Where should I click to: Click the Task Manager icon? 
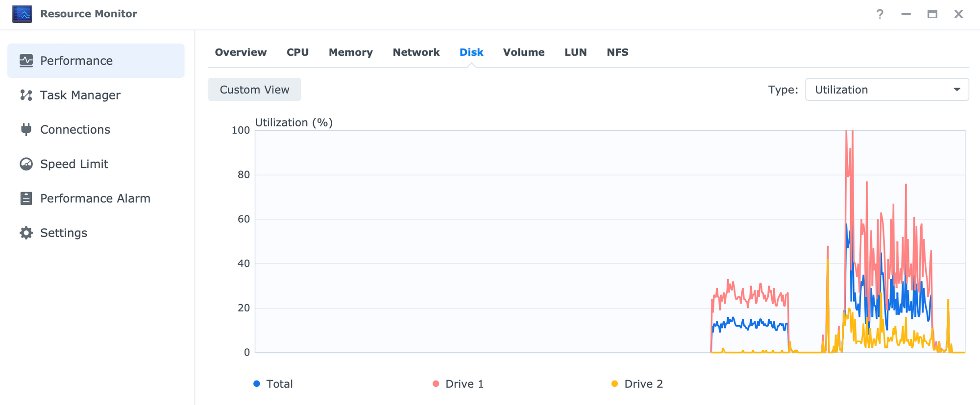[26, 95]
